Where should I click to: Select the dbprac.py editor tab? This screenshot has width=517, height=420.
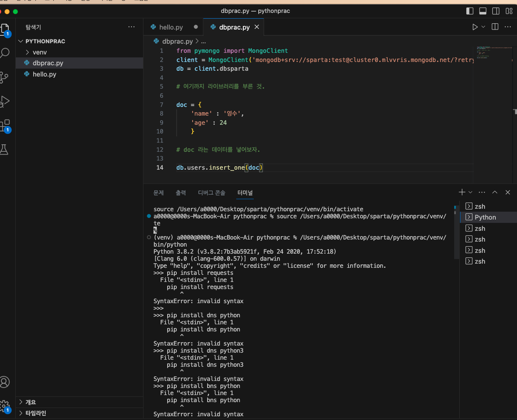coord(234,27)
